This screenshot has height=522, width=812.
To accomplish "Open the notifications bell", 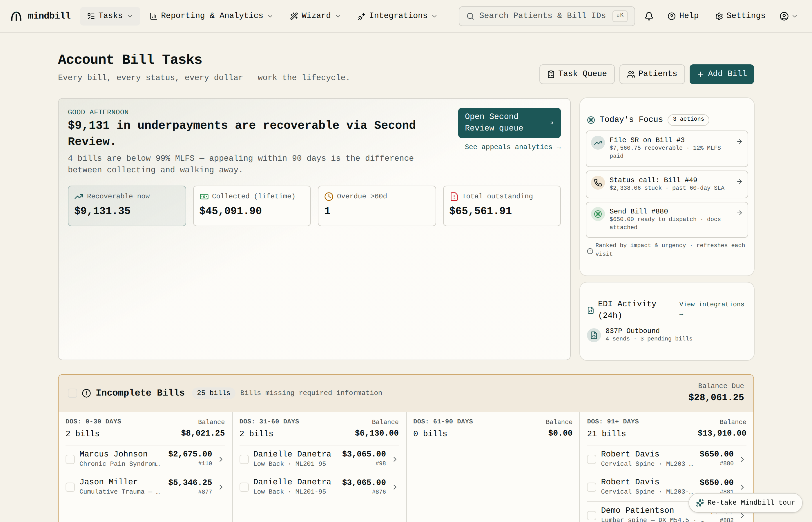I will tap(649, 16).
